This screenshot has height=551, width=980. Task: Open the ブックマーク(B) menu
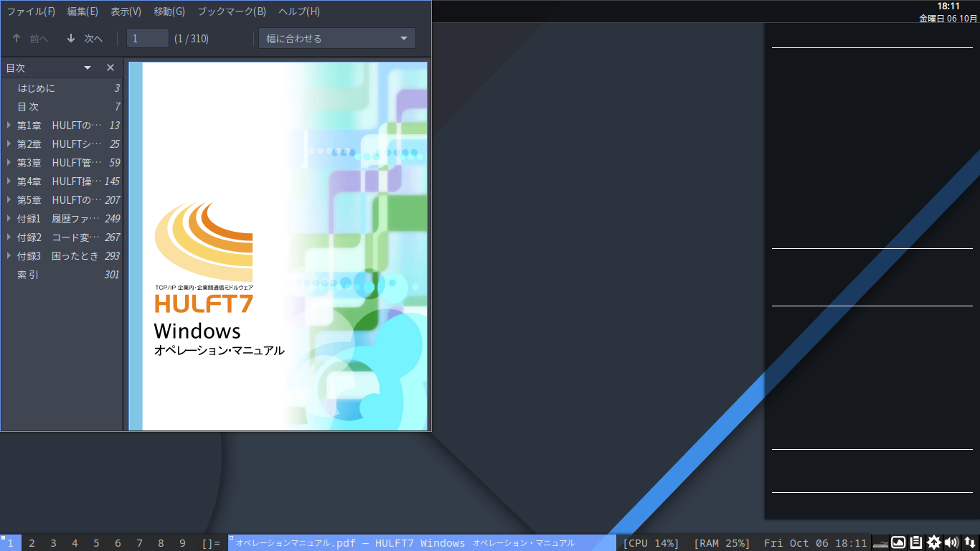click(232, 11)
